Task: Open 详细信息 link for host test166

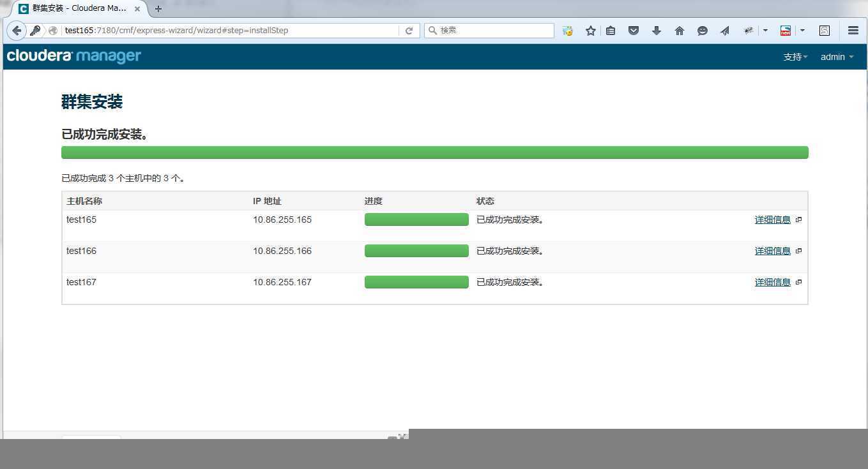Action: coord(773,251)
